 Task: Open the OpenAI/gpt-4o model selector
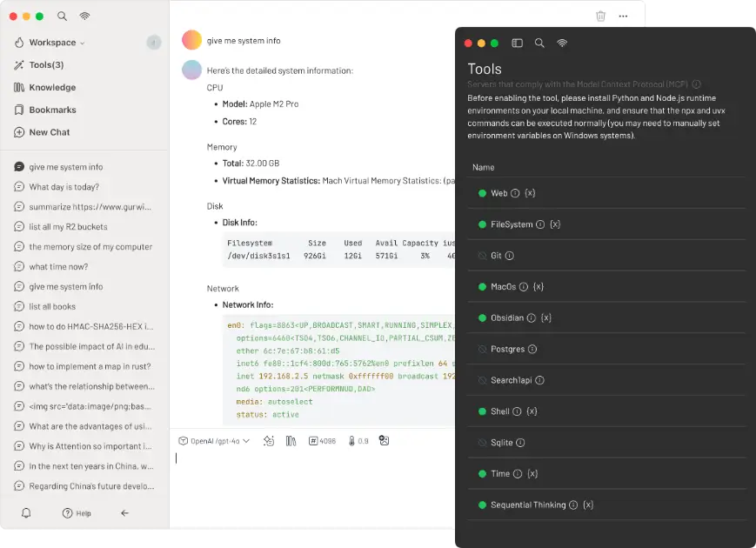214,441
